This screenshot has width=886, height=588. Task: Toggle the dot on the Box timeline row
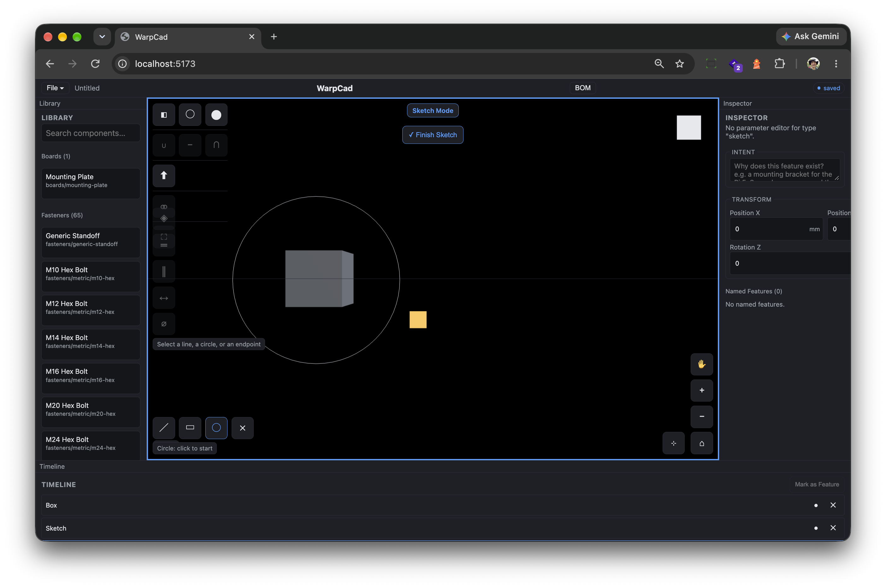[x=816, y=505]
